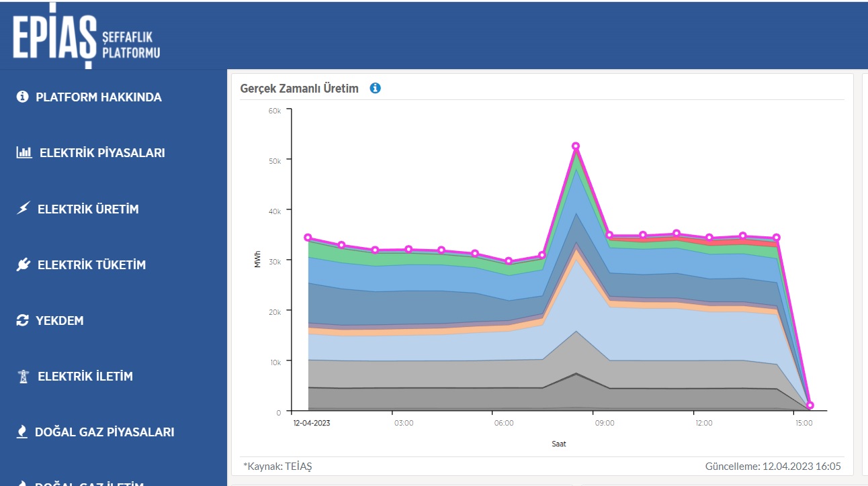Viewport: 868px width, 486px height.
Task: Click the plug icon for Elektrik Tüketim
Action: point(24,265)
